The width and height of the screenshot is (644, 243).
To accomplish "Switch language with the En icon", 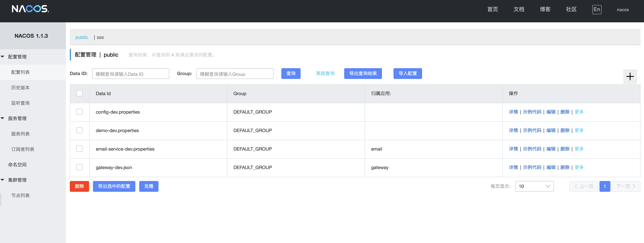I will click(597, 9).
